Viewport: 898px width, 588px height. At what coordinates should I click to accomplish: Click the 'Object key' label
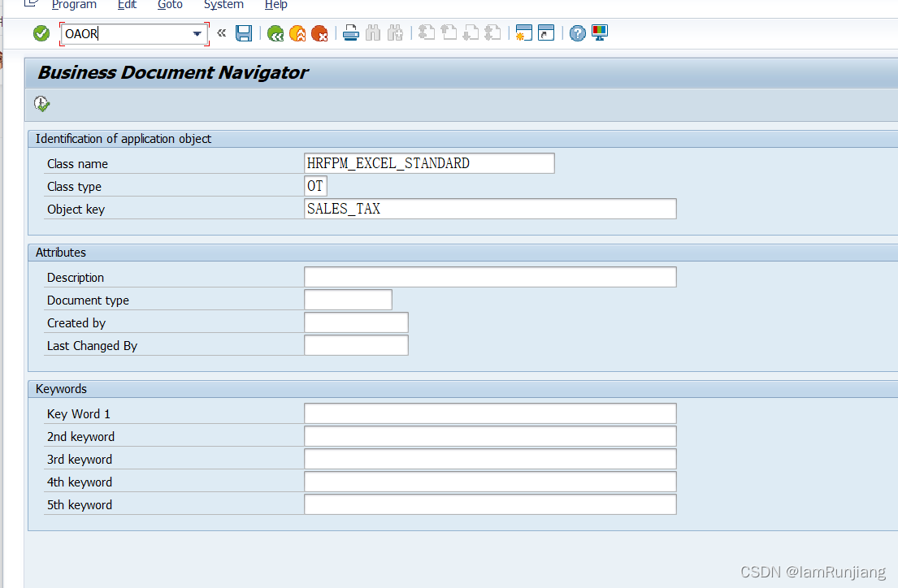tap(76, 210)
